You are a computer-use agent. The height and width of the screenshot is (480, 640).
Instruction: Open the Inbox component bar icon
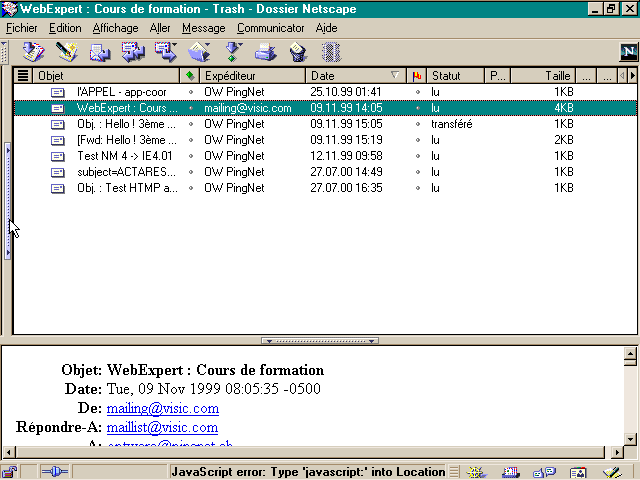pos(510,472)
